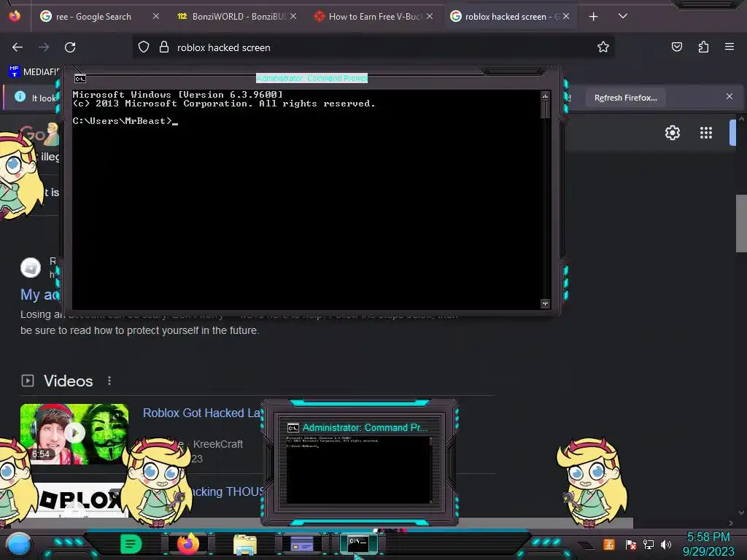Dismiss the Firefox notification bar
The height and width of the screenshot is (560, 747).
(x=729, y=97)
